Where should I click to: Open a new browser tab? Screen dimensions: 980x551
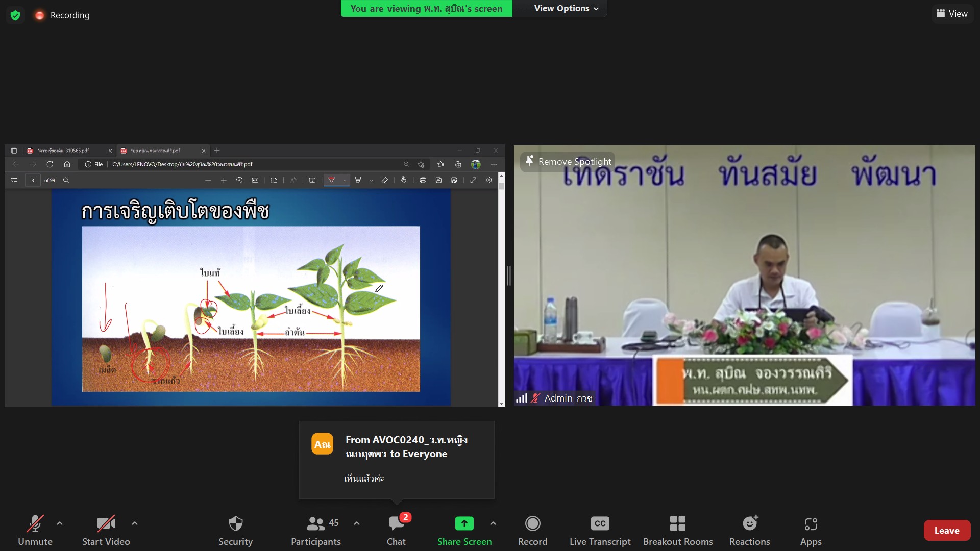click(x=217, y=151)
